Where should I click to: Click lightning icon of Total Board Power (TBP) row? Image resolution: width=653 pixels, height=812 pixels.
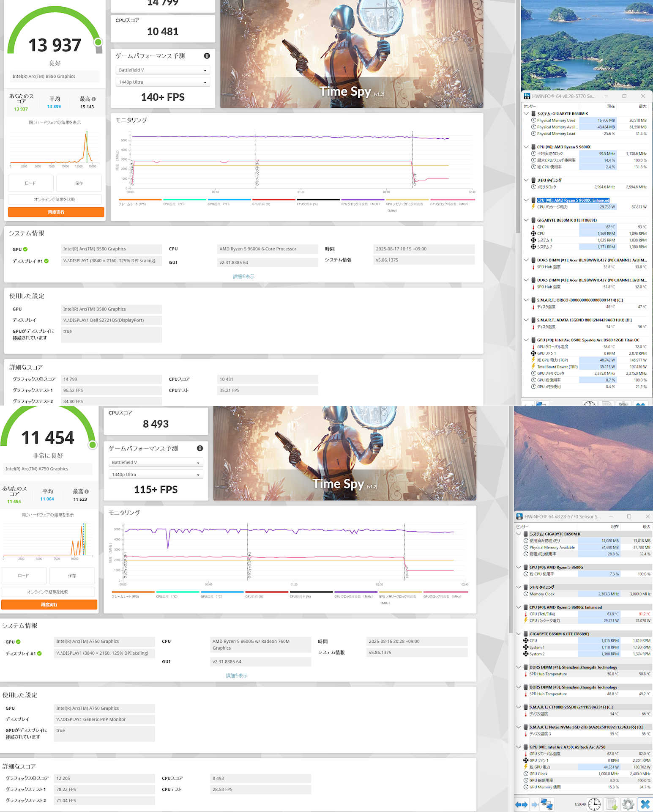pos(533,367)
